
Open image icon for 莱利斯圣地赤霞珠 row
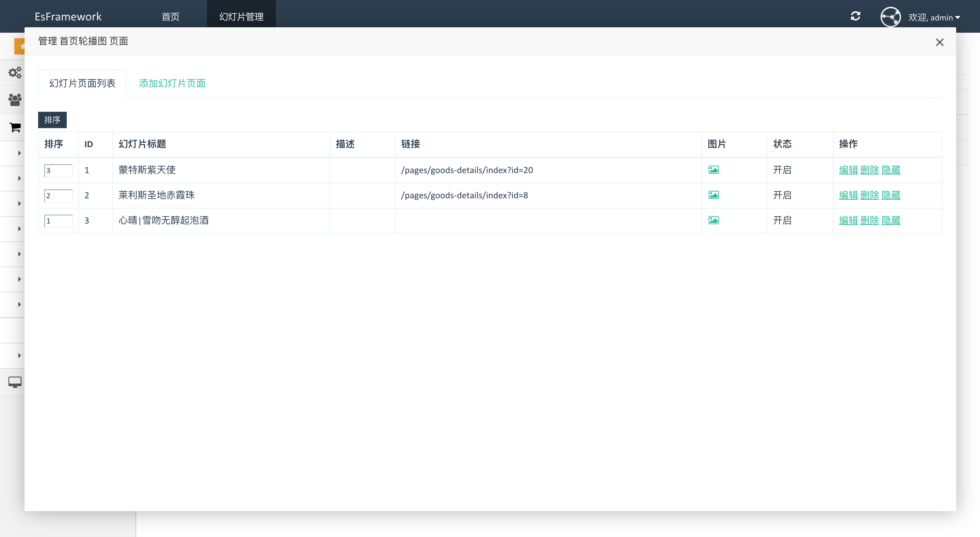713,195
